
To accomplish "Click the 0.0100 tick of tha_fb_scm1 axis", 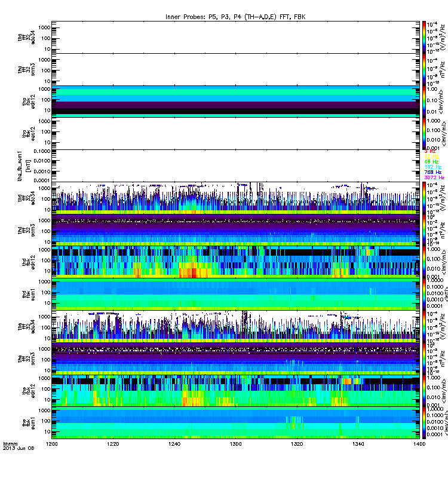I will (42, 161).
